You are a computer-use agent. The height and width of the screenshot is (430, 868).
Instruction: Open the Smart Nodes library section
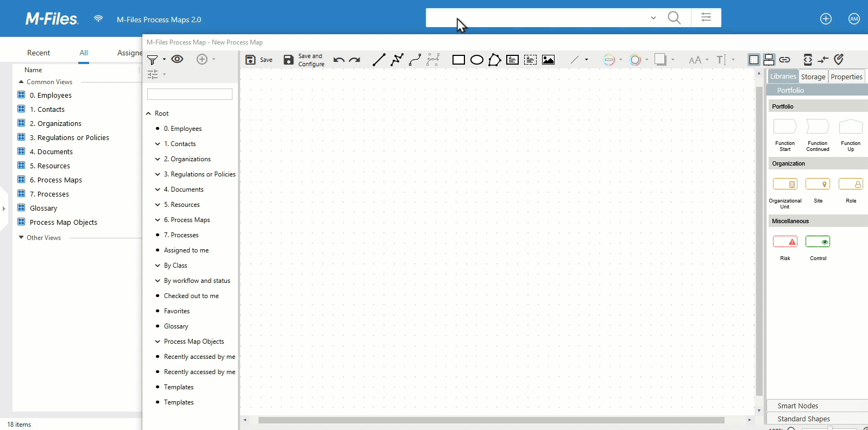click(x=817, y=406)
